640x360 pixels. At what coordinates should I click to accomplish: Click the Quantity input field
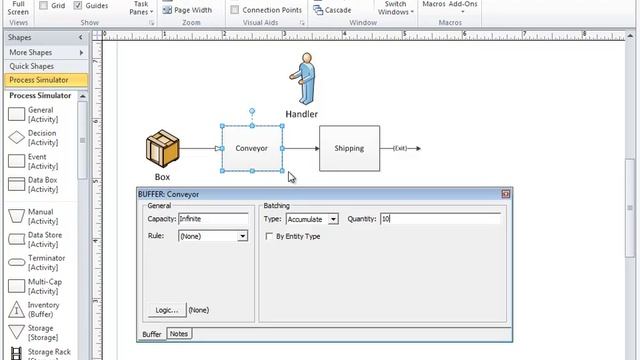click(440, 219)
